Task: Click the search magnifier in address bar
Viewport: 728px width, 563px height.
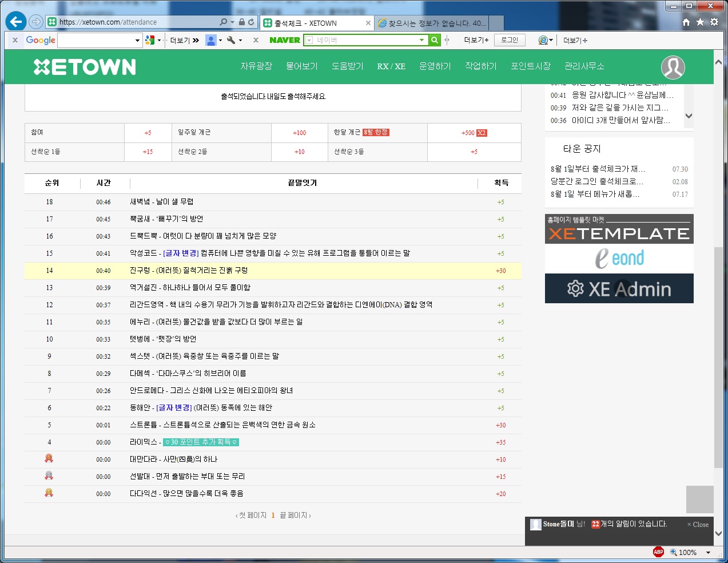Action: pos(223,22)
